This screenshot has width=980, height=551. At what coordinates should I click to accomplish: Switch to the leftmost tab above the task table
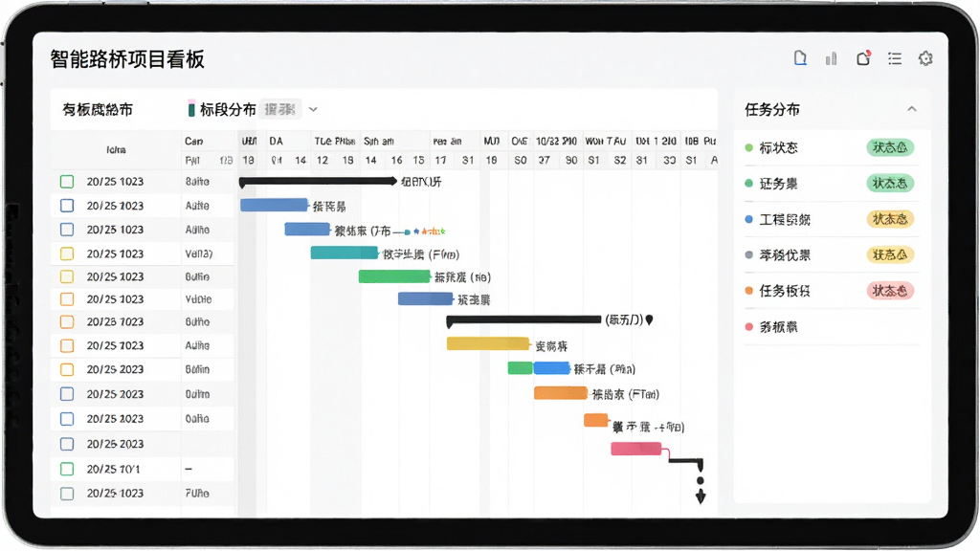coord(98,110)
